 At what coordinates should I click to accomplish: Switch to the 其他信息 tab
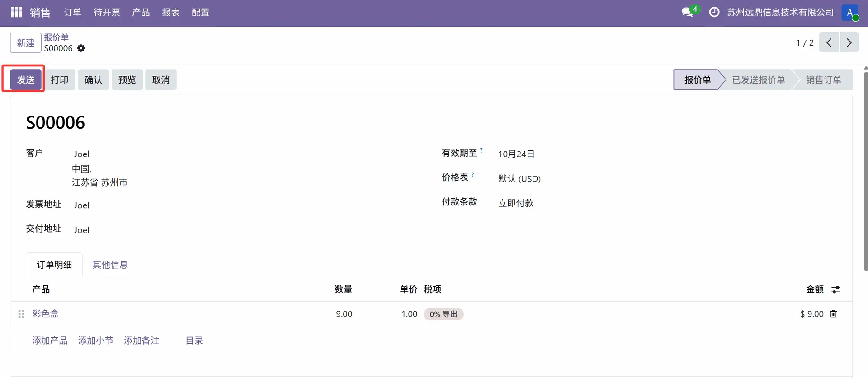pyautogui.click(x=110, y=265)
